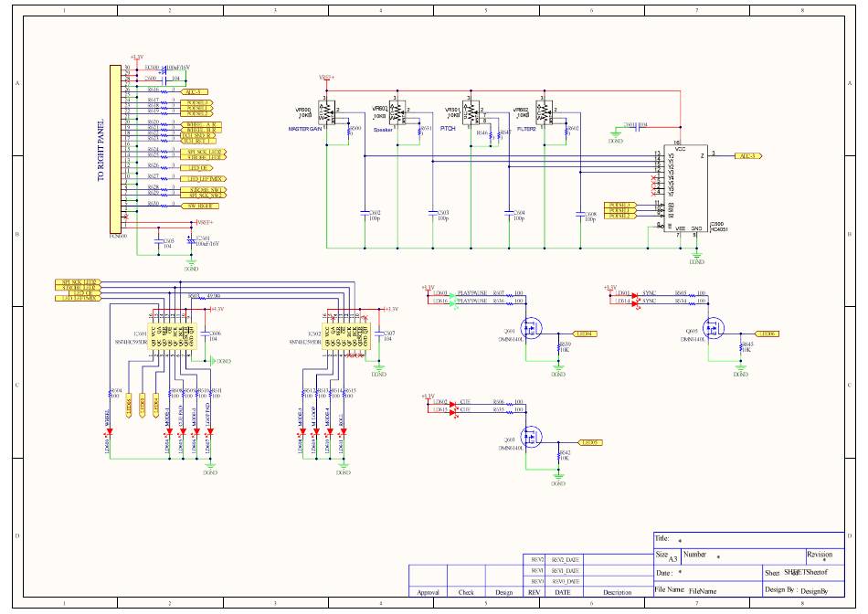Select the LD602 CUE LED
Viewport: 868px width, 614px height.
coord(452,404)
